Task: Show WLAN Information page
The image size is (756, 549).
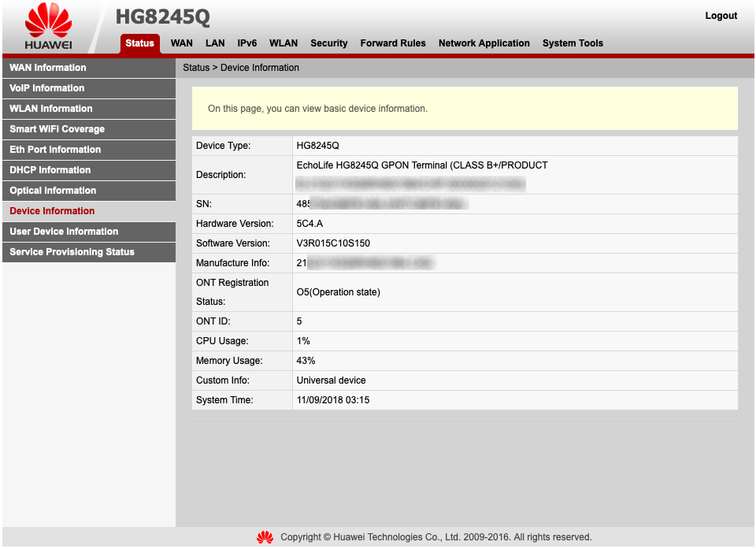Action: 89,109
